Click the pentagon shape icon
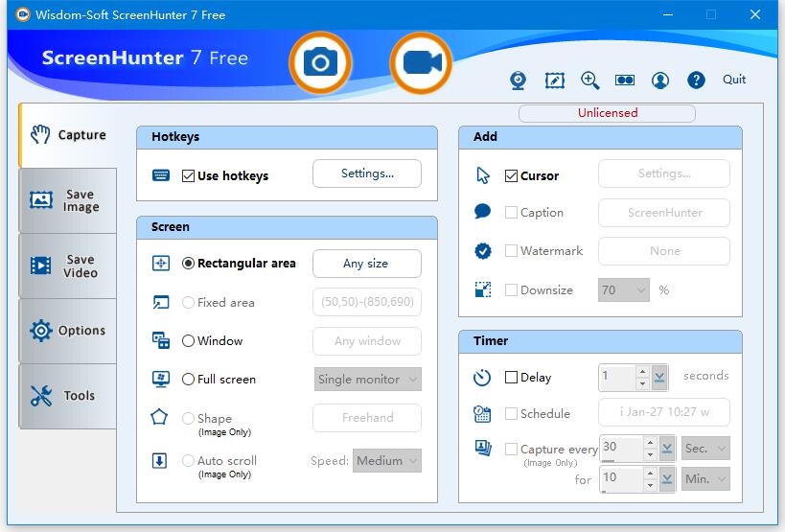 (x=159, y=416)
